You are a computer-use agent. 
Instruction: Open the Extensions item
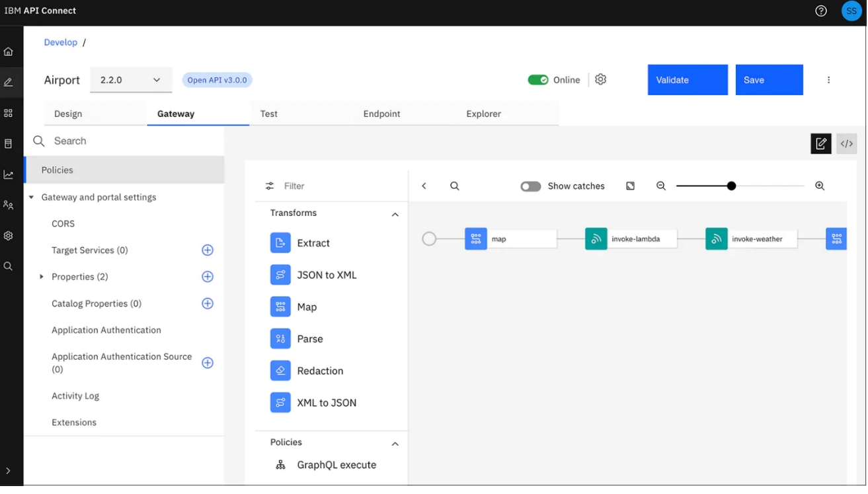74,423
